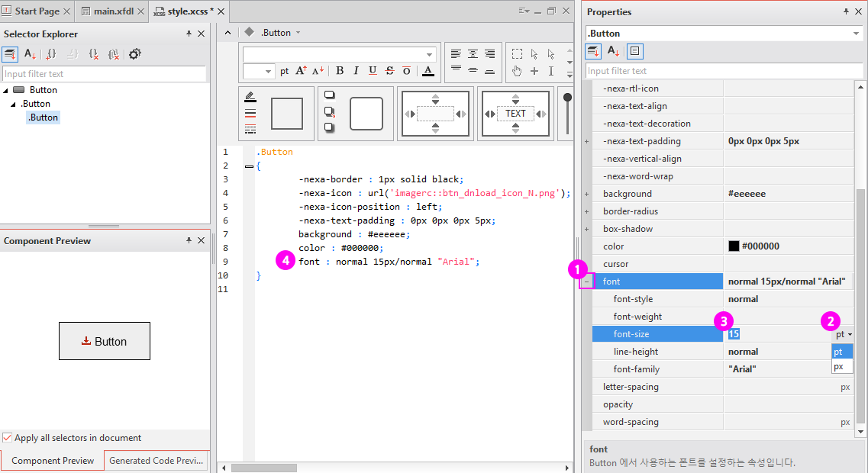Image resolution: width=868 pixels, height=473 pixels.
Task: Collapse the font property group
Action: coord(587,282)
